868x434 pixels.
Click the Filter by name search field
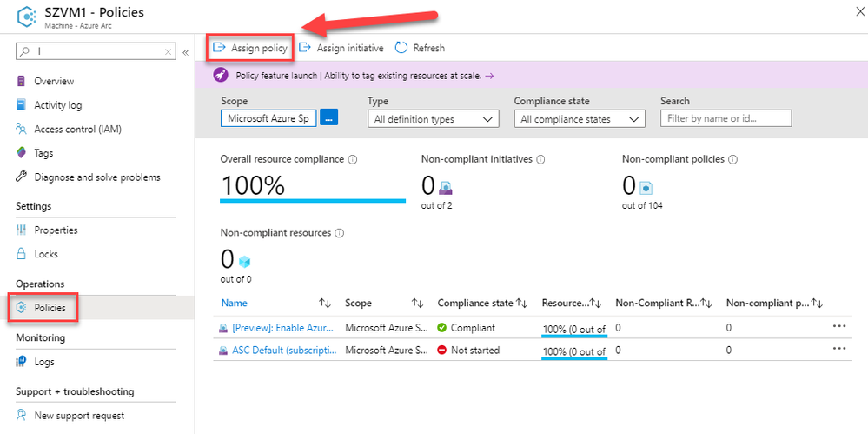[x=726, y=118]
